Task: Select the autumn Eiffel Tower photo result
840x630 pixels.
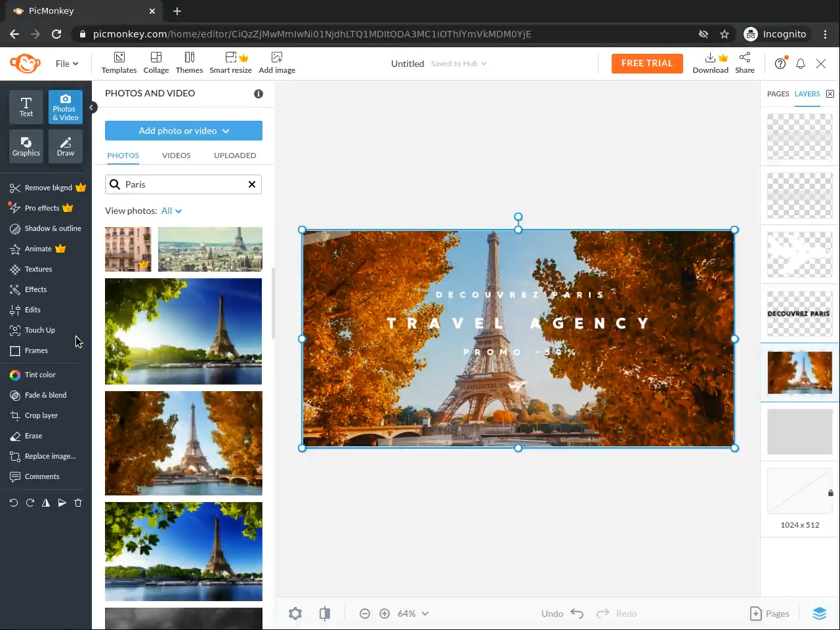Action: (x=184, y=443)
